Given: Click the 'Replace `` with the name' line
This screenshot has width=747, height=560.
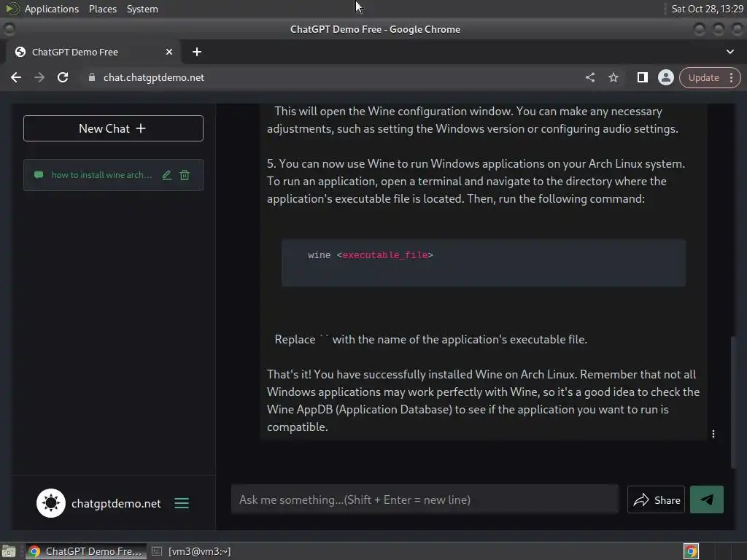Looking at the screenshot, I should [430, 340].
